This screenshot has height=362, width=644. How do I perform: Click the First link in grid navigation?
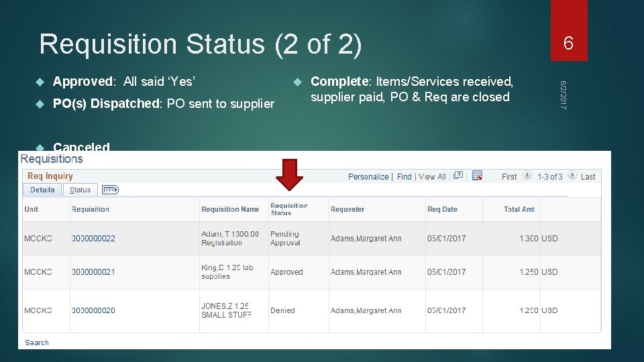click(509, 176)
